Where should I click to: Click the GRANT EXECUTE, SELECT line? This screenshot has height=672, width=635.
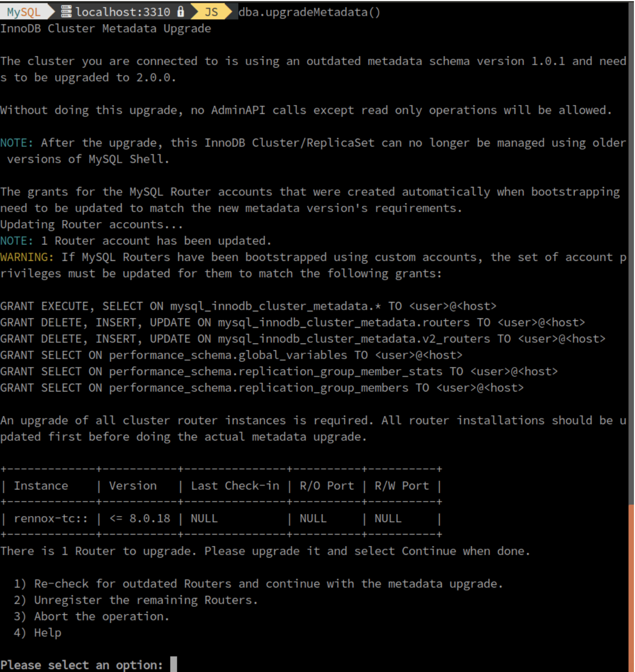point(248,306)
